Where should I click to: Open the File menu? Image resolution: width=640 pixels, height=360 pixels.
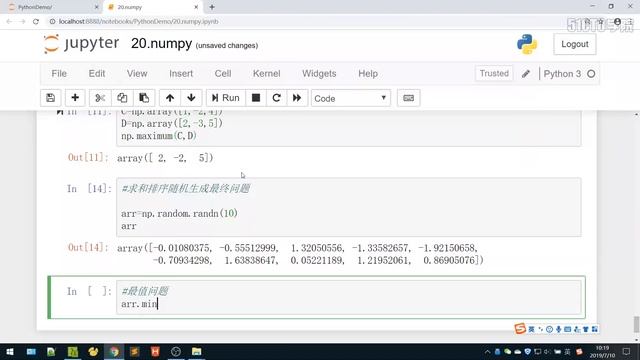[x=59, y=73]
